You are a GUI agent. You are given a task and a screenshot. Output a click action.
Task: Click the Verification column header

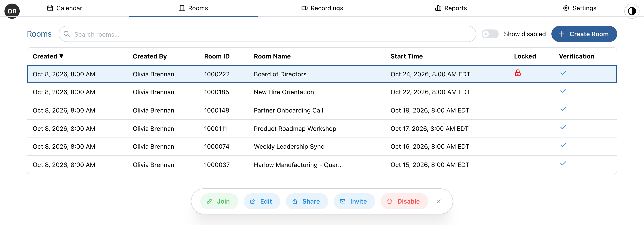(576, 56)
